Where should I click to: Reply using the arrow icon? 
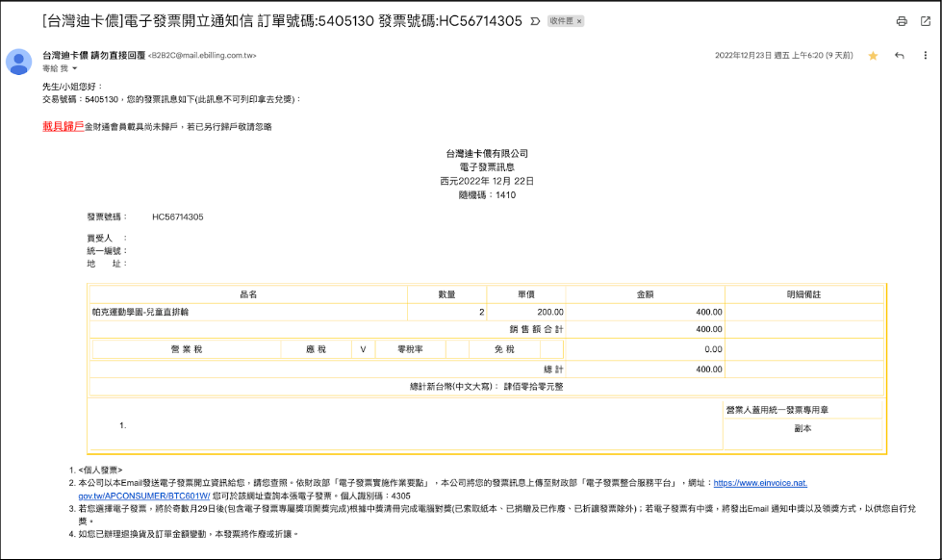coord(900,55)
